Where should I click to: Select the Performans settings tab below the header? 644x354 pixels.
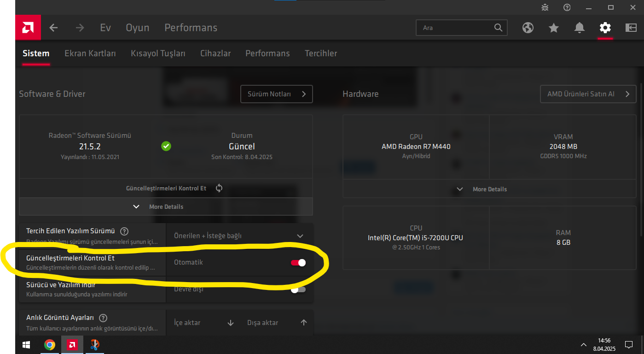(267, 53)
